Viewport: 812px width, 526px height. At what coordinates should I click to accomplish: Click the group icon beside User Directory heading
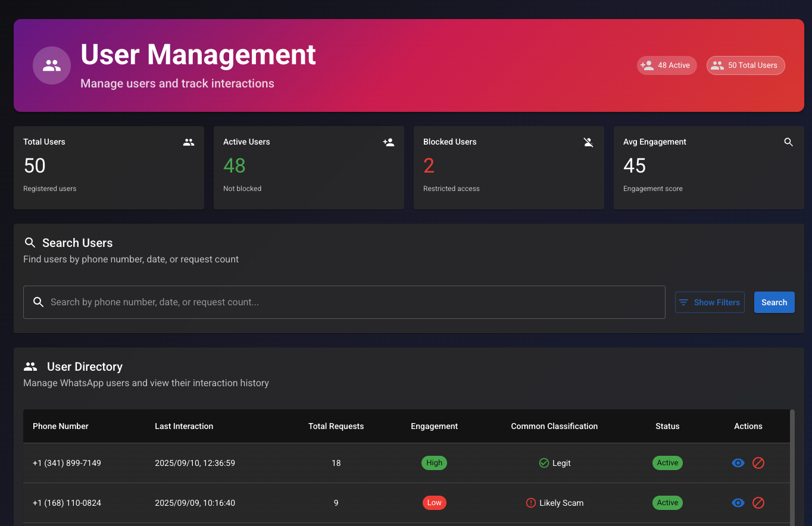(30, 367)
